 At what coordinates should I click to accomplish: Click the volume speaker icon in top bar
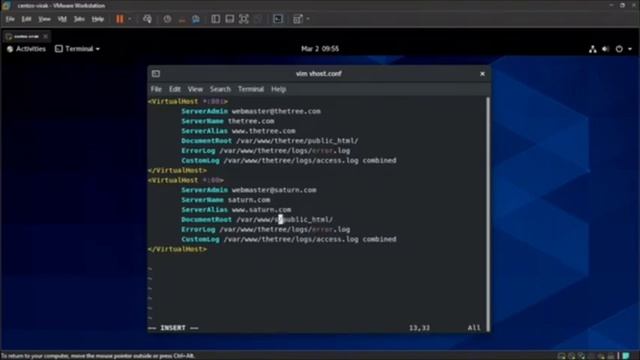point(605,49)
